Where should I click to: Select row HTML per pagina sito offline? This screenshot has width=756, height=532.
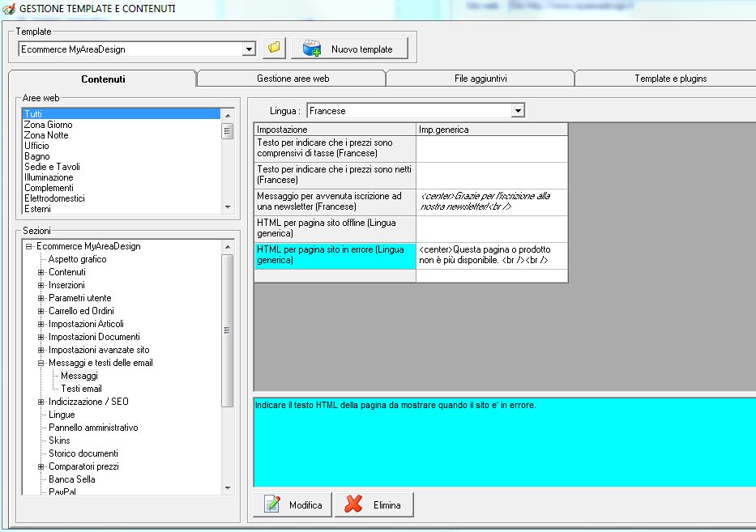[x=335, y=228]
